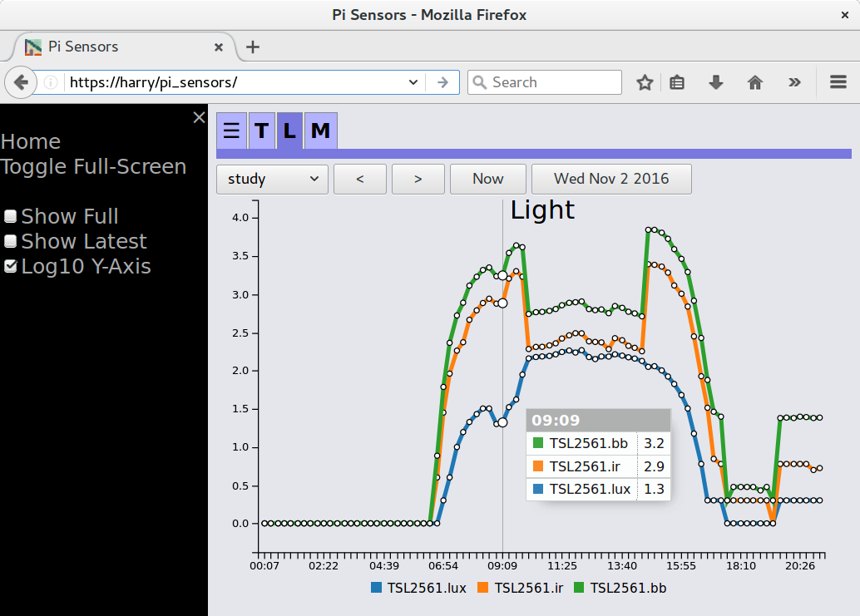Go to the next day with >
Image resolution: width=860 pixels, height=616 pixels.
pyautogui.click(x=418, y=180)
